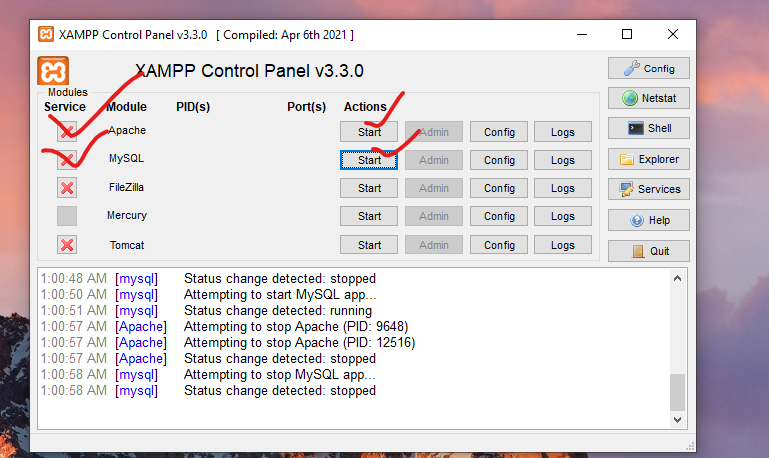Click the Tomcat module name
The image size is (769, 458).
pos(127,245)
